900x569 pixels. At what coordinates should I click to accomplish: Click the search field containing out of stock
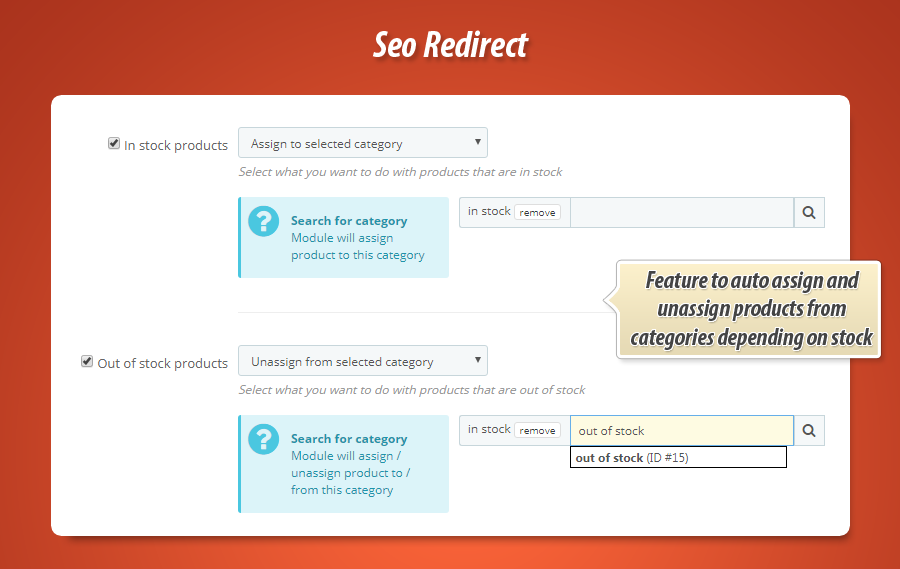(682, 430)
